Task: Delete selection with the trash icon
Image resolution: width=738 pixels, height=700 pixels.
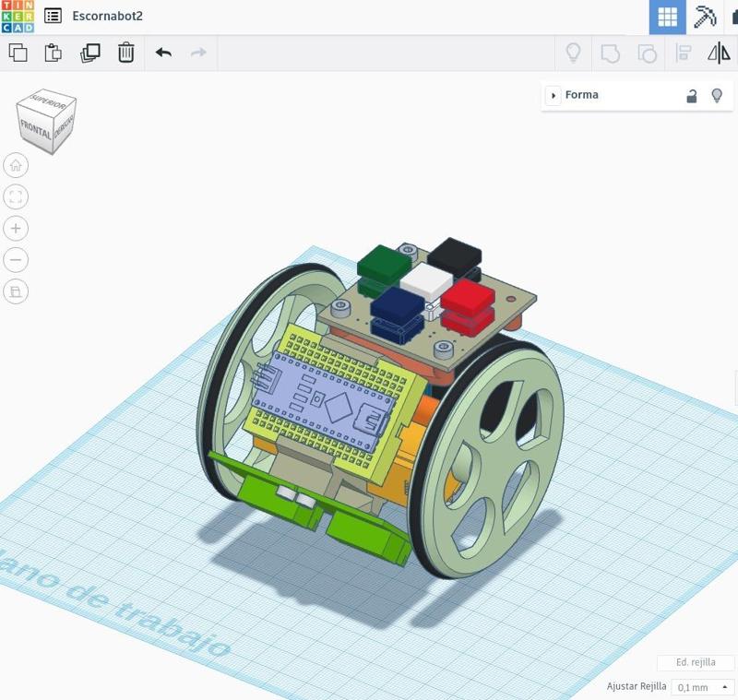Action: point(126,53)
